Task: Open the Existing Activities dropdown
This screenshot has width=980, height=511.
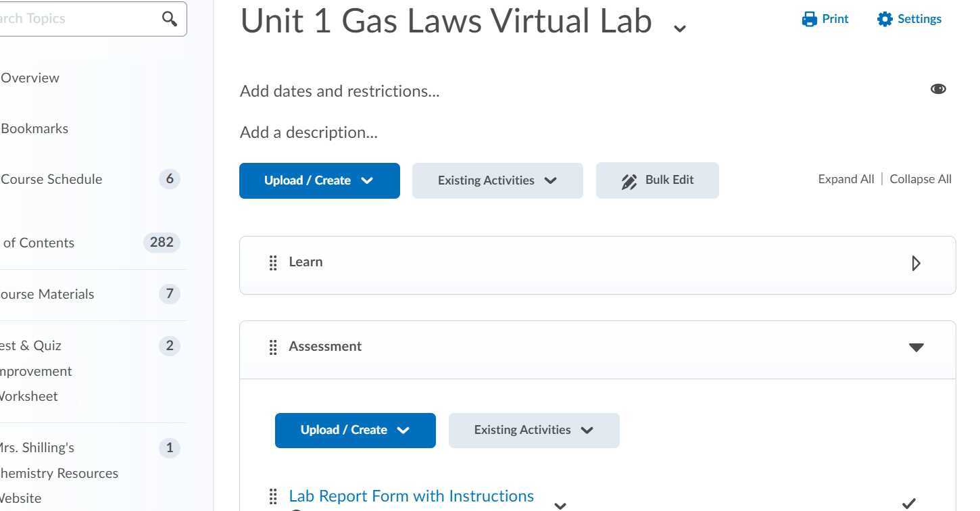Action: click(x=497, y=180)
